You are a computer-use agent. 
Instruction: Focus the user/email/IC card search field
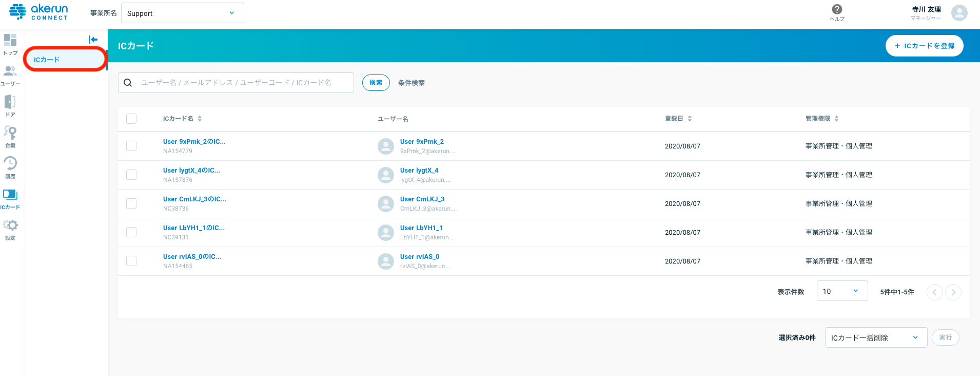click(236, 83)
